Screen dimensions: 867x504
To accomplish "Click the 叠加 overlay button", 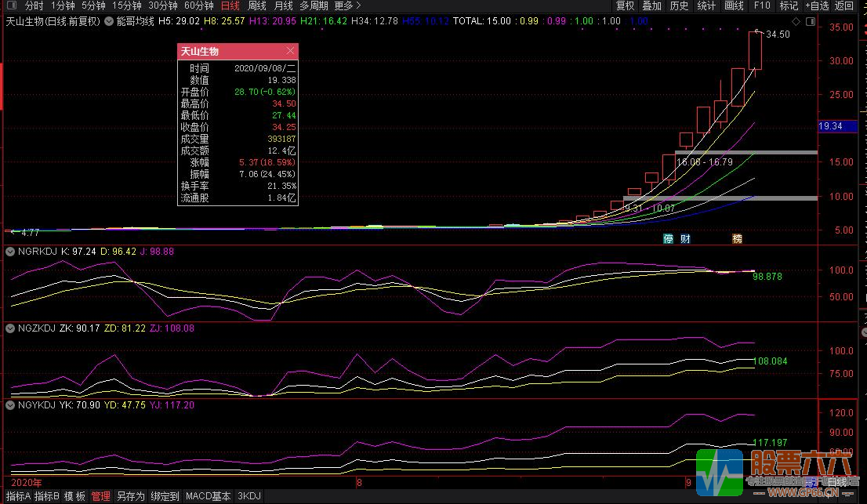I will (x=652, y=5).
